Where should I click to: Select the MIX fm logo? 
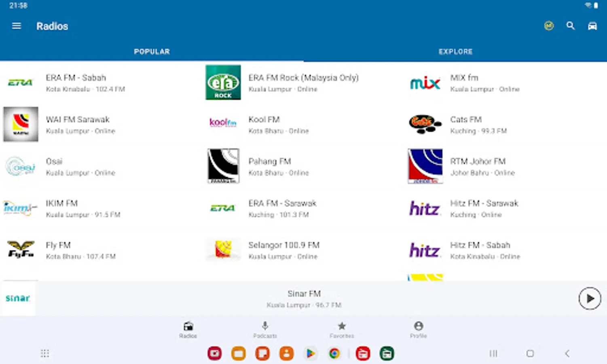[x=425, y=83]
